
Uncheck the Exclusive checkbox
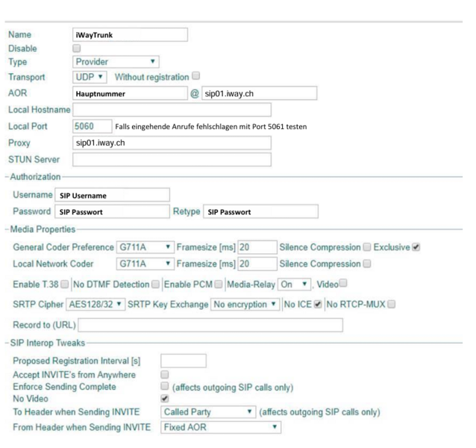tap(416, 247)
